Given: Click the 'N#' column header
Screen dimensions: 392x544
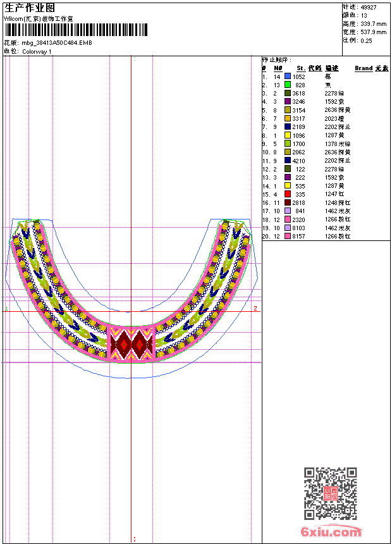Looking at the screenshot, I should coord(278,68).
